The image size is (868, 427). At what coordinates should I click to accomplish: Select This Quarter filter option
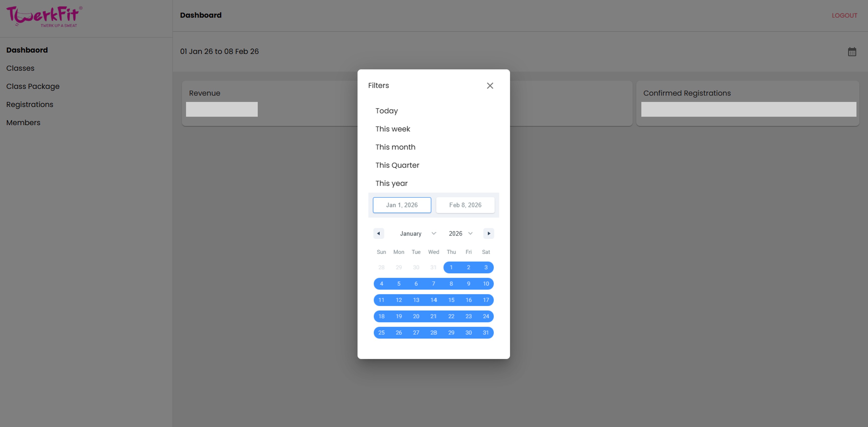click(x=397, y=165)
